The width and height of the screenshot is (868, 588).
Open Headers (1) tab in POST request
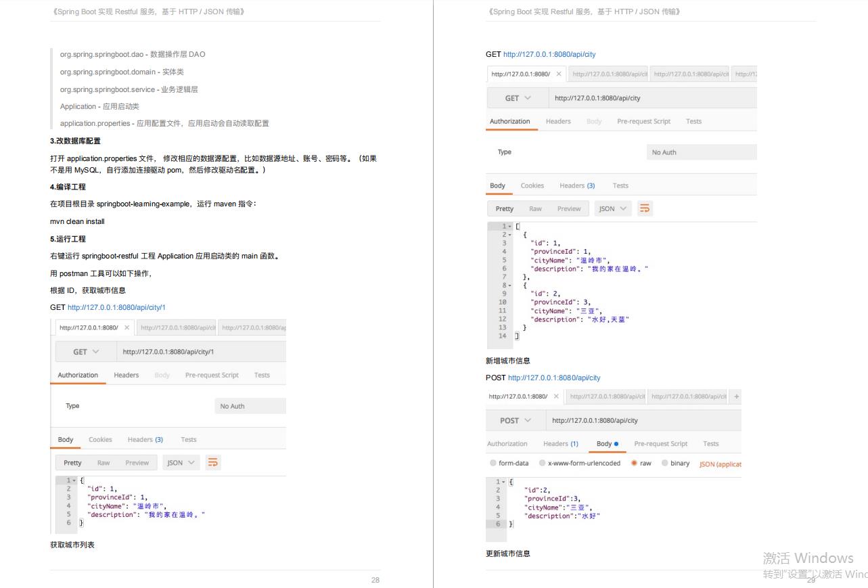[x=561, y=444]
